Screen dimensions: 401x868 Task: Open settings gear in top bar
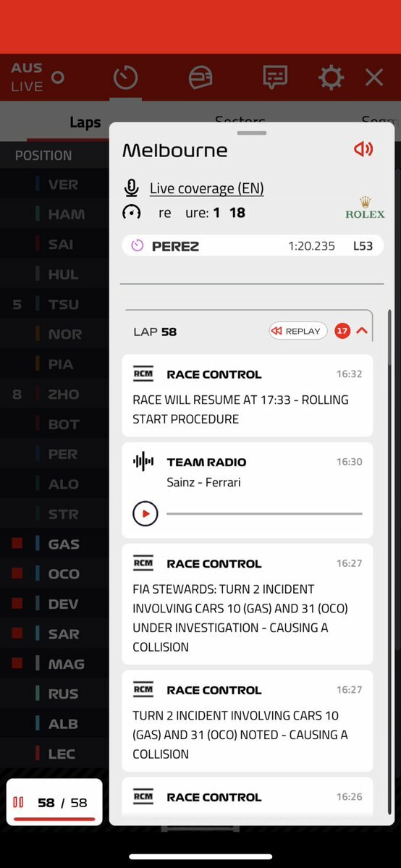click(332, 77)
